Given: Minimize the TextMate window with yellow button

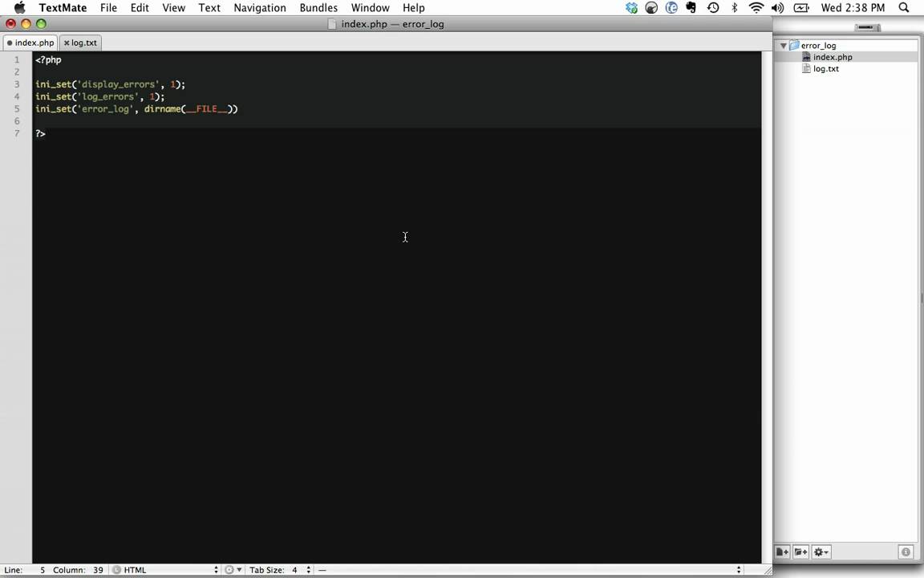Looking at the screenshot, I should click(26, 24).
